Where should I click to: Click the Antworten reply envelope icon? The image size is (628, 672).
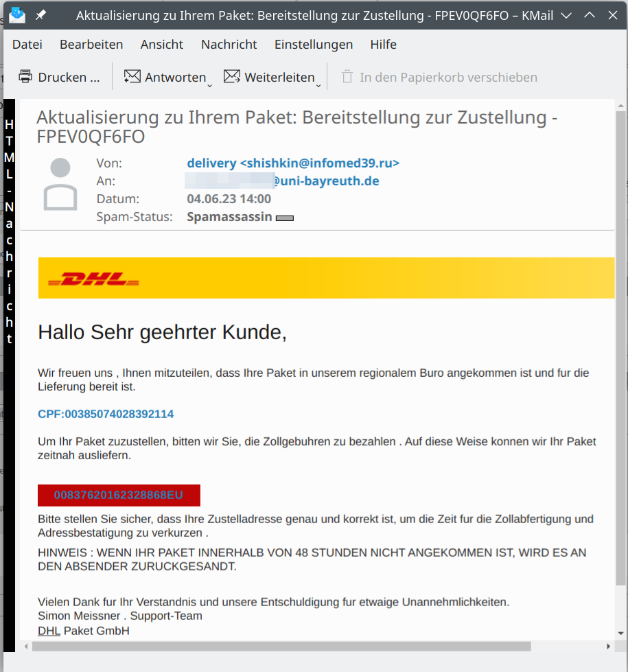[x=132, y=77]
